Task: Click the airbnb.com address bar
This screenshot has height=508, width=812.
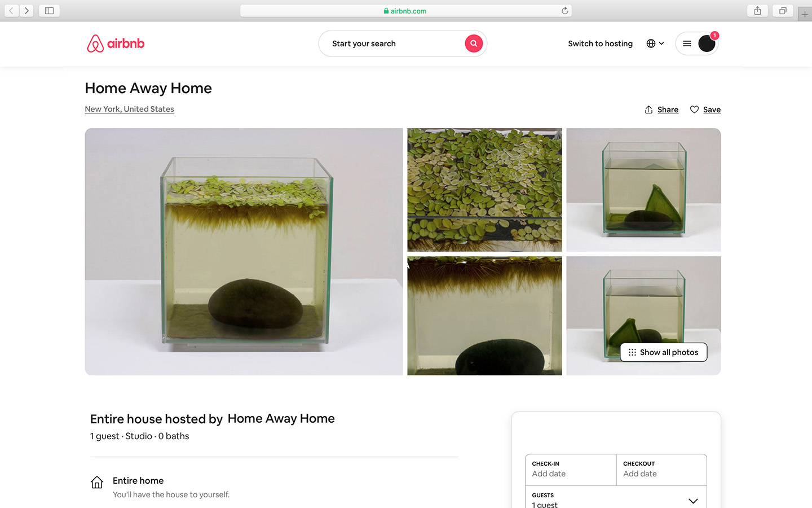Action: [x=405, y=11]
